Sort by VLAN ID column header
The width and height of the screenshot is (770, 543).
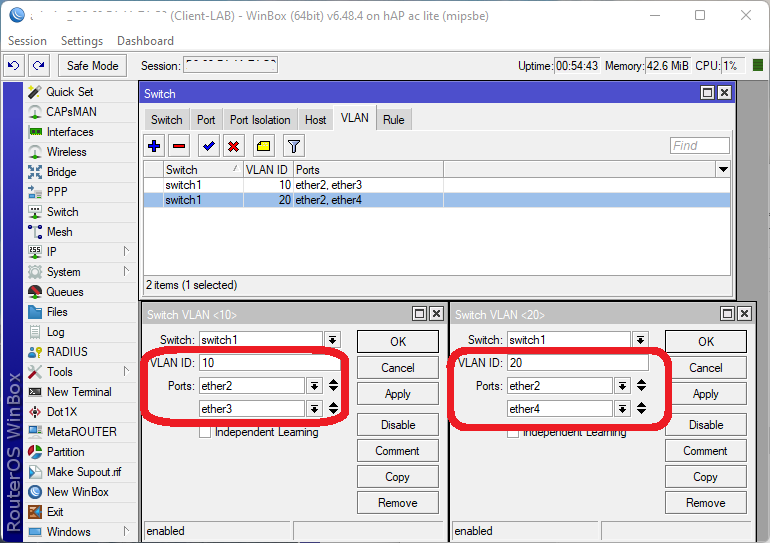click(268, 170)
